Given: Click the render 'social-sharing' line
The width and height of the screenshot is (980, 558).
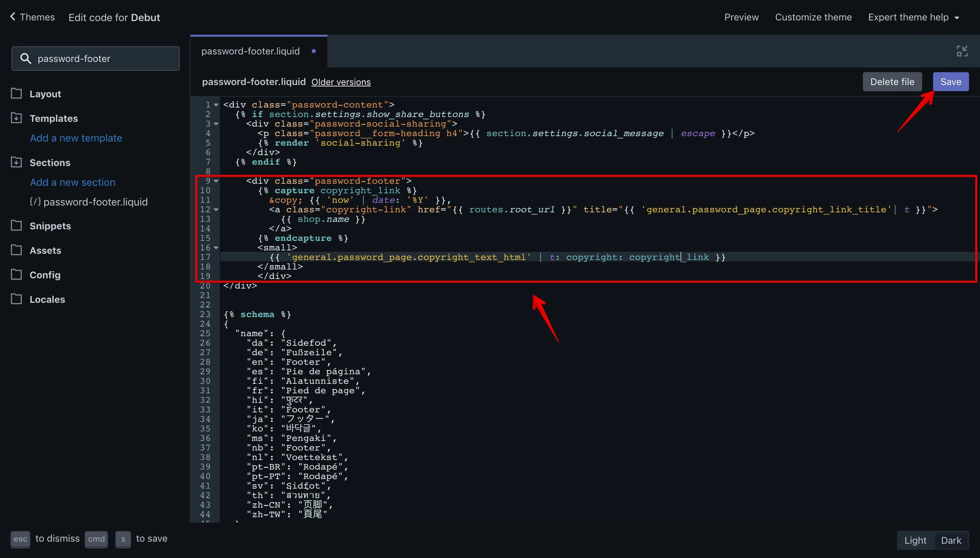Looking at the screenshot, I should click(x=340, y=143).
